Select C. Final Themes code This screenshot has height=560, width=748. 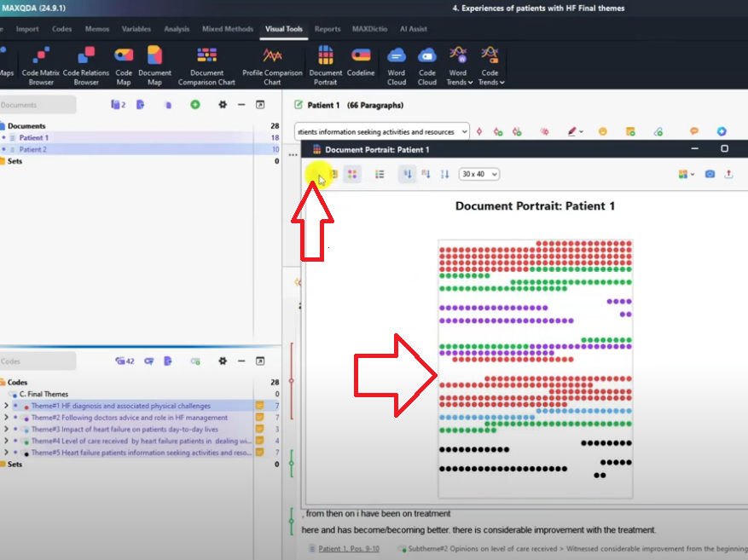(x=43, y=394)
